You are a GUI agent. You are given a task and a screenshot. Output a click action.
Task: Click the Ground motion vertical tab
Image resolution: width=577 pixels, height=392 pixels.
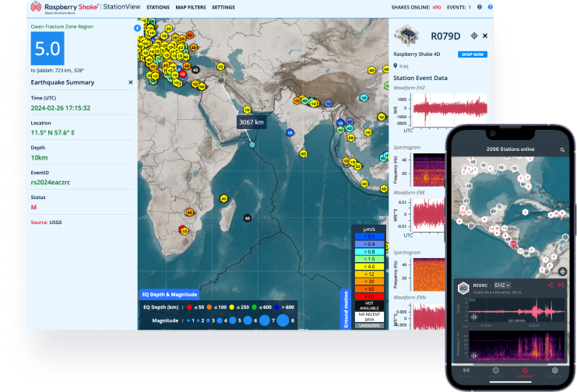[346, 310]
